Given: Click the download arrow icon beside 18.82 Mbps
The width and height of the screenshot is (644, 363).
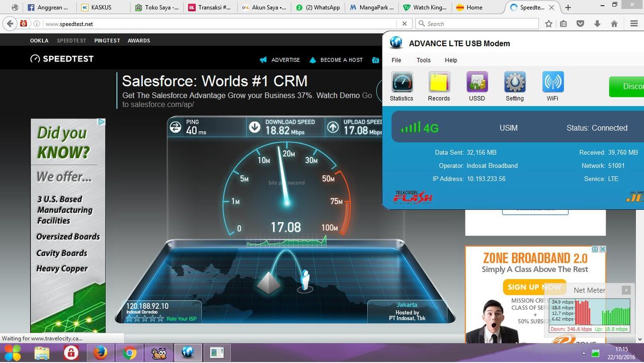Looking at the screenshot, I should click(255, 127).
